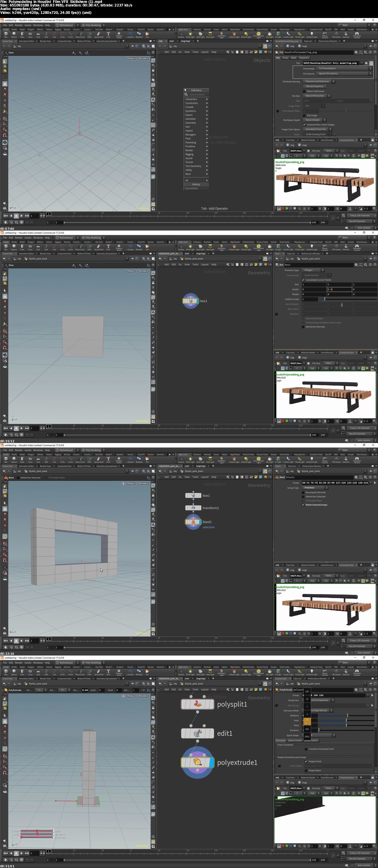Uncheck Linearize Non-Linear Images

304,125
